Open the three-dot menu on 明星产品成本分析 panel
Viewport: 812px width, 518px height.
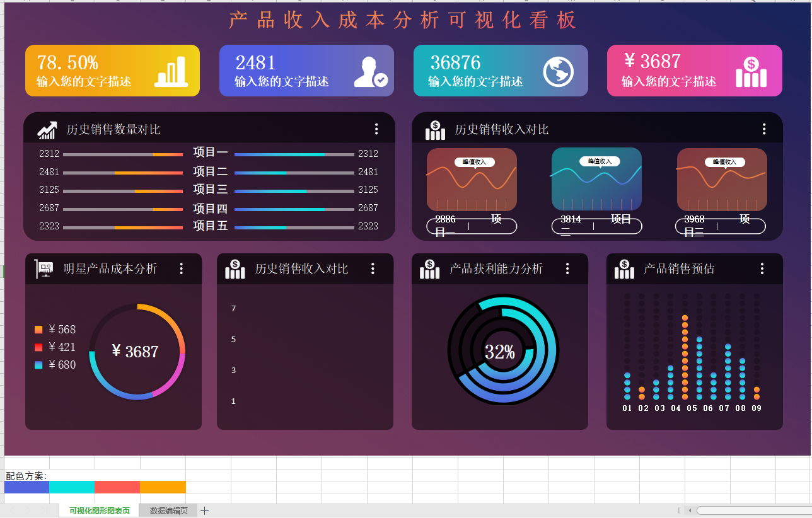pos(182,268)
